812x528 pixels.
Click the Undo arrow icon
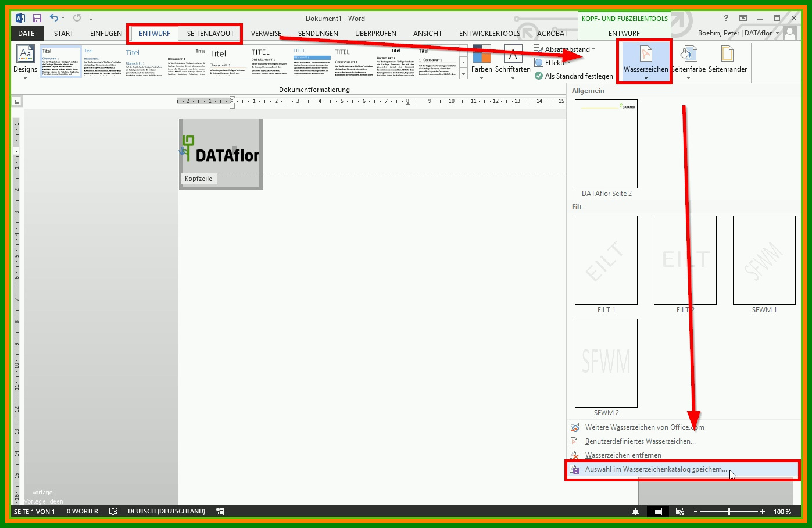click(x=53, y=18)
